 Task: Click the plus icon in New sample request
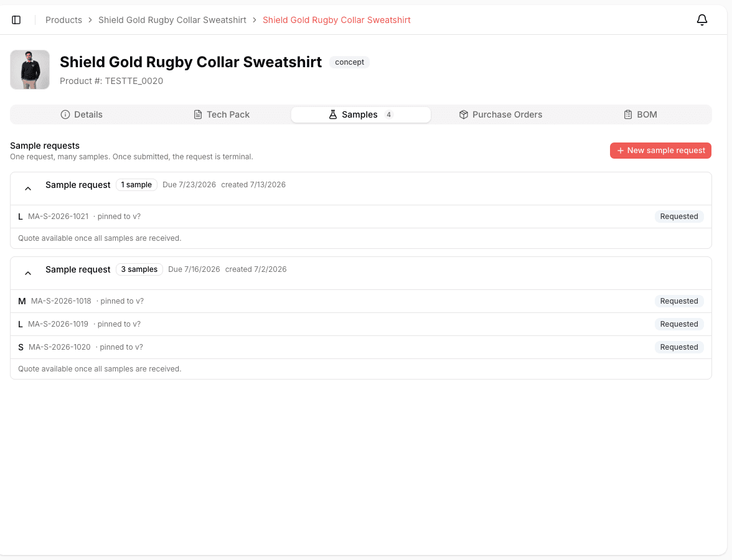tap(621, 151)
